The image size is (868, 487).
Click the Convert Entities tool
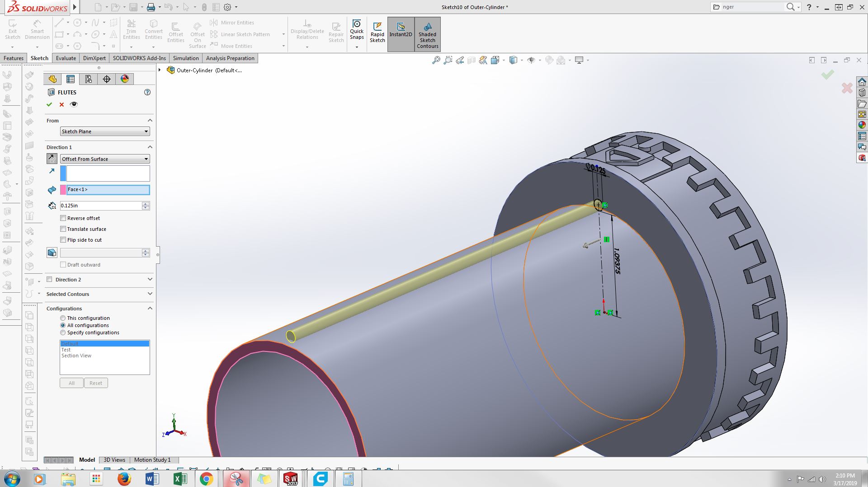(x=154, y=30)
